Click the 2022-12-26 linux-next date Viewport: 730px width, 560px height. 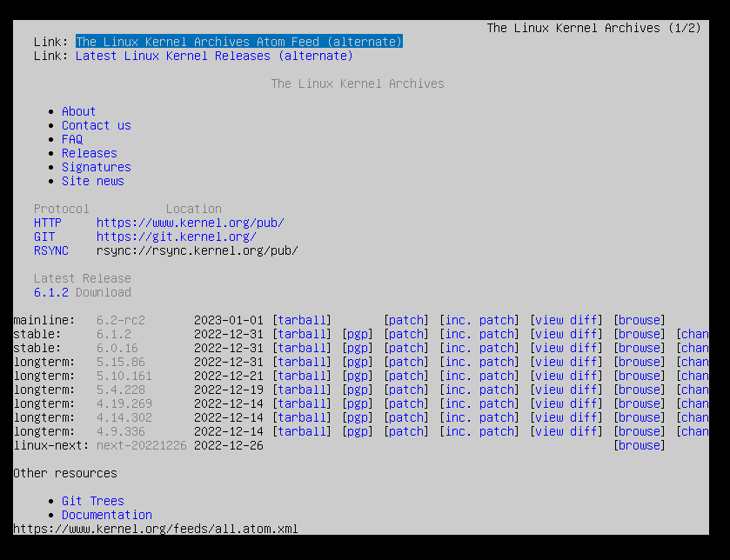tap(229, 446)
